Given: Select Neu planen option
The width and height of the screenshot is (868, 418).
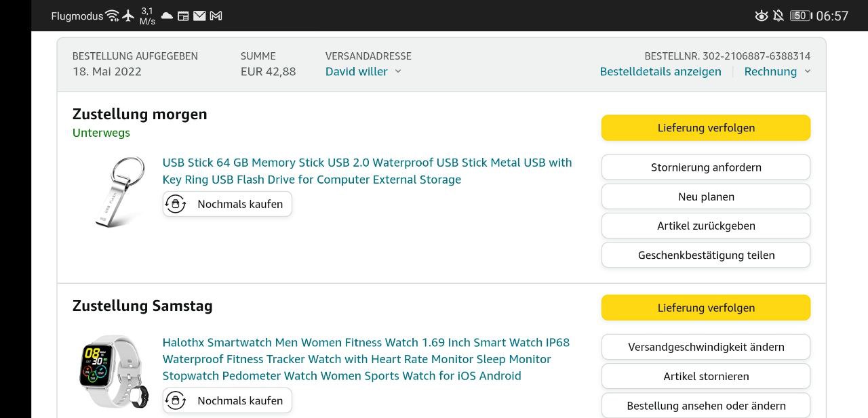Looking at the screenshot, I should click(706, 196).
